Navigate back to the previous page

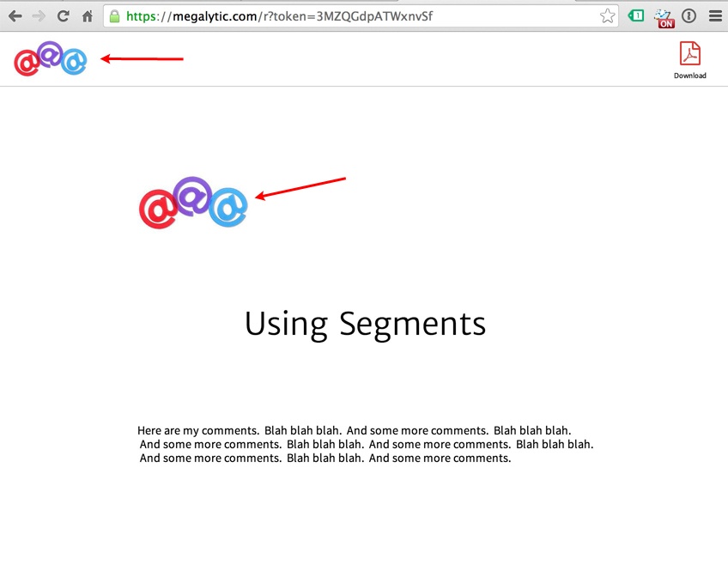tap(15, 15)
